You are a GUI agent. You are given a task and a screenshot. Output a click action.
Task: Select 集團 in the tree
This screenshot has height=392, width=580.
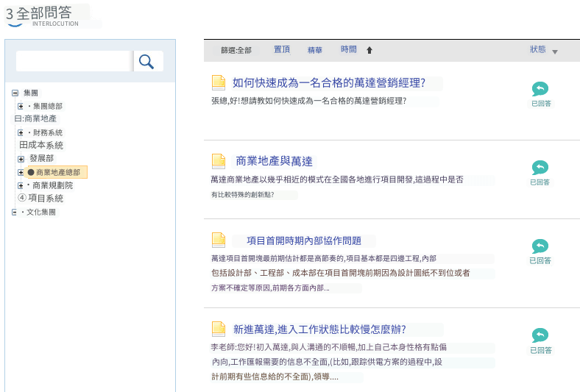[x=31, y=93]
